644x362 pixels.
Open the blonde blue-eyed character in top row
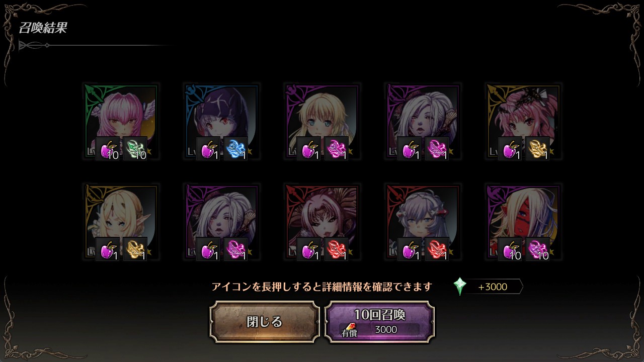pos(322,122)
